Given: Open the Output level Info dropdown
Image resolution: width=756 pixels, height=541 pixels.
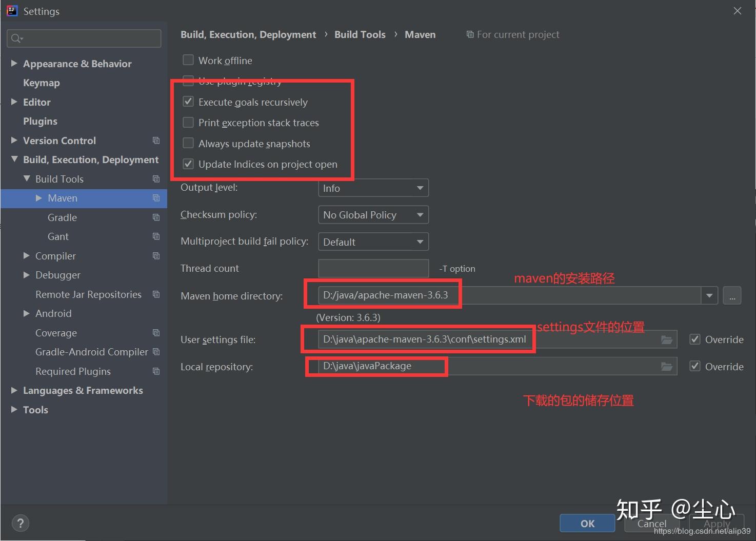Looking at the screenshot, I should pos(373,188).
